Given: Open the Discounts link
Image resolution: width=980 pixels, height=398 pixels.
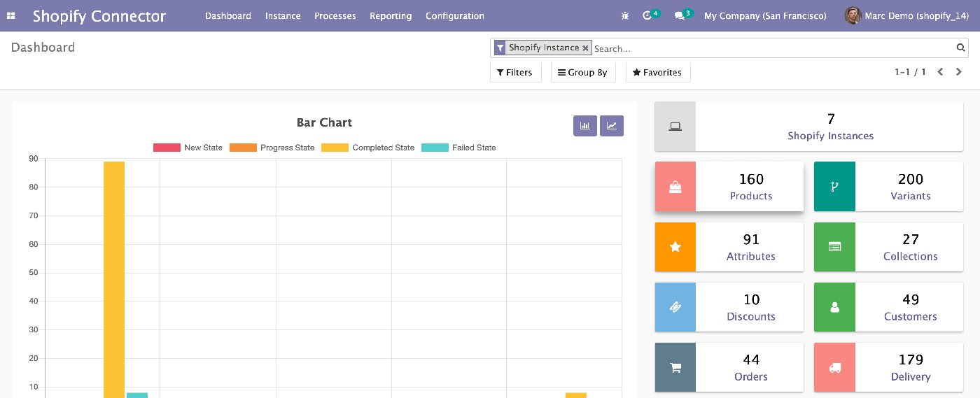Looking at the screenshot, I should (x=751, y=316).
